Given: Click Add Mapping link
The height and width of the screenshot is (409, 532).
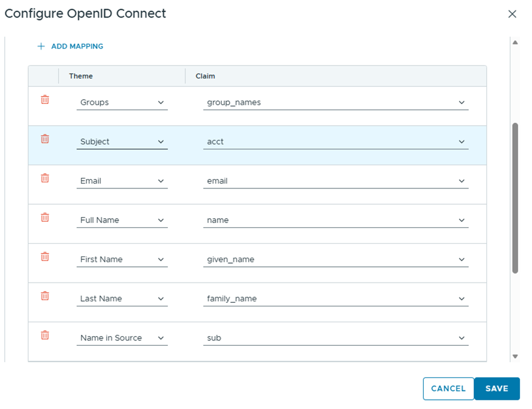Looking at the screenshot, I should tap(71, 46).
